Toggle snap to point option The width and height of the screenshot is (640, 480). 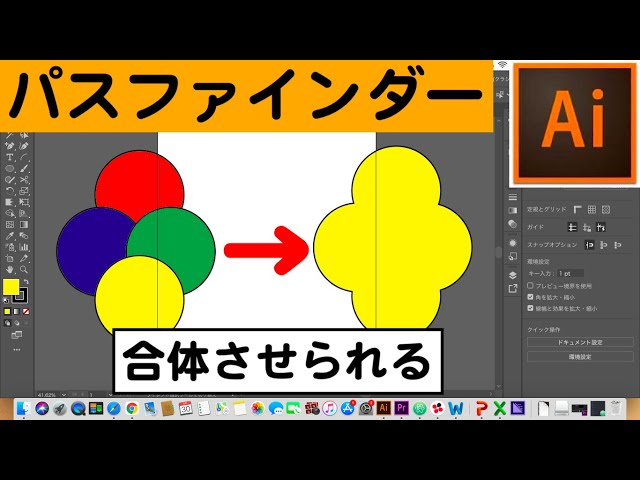(x=589, y=245)
